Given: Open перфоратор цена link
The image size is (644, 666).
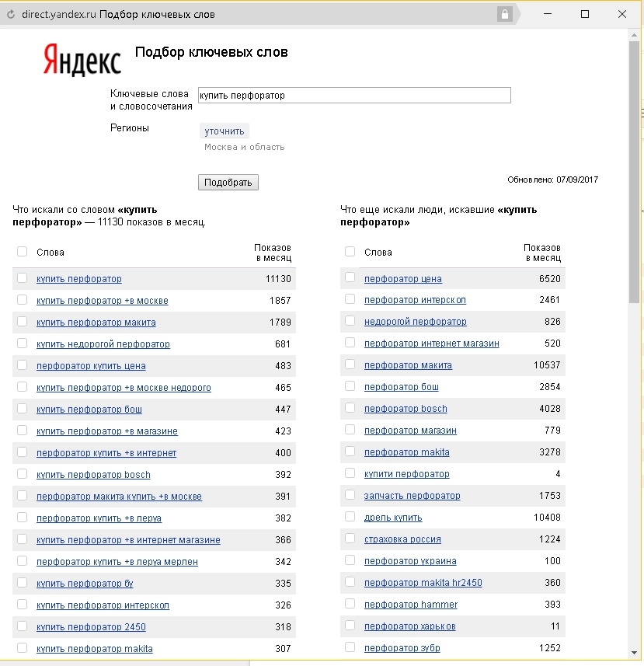Looking at the screenshot, I should pos(403,279).
